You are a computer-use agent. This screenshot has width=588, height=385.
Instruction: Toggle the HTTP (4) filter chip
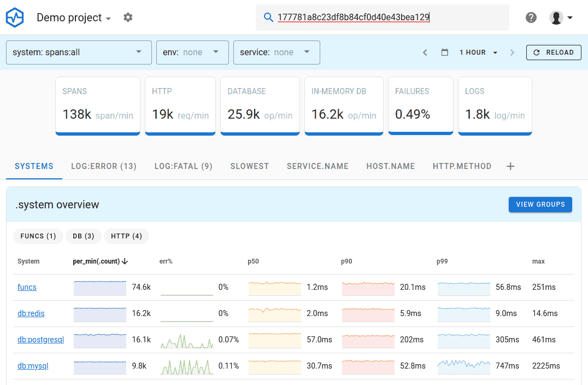coord(126,236)
